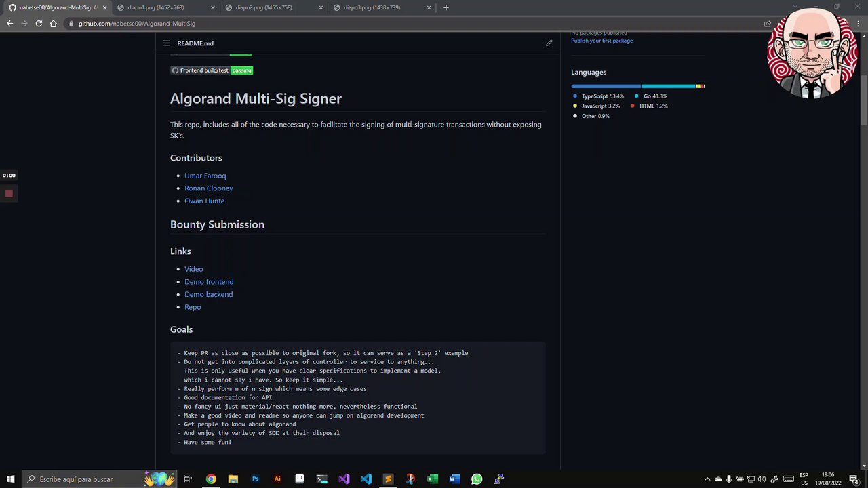Go back using the browser back arrow

pos(9,24)
